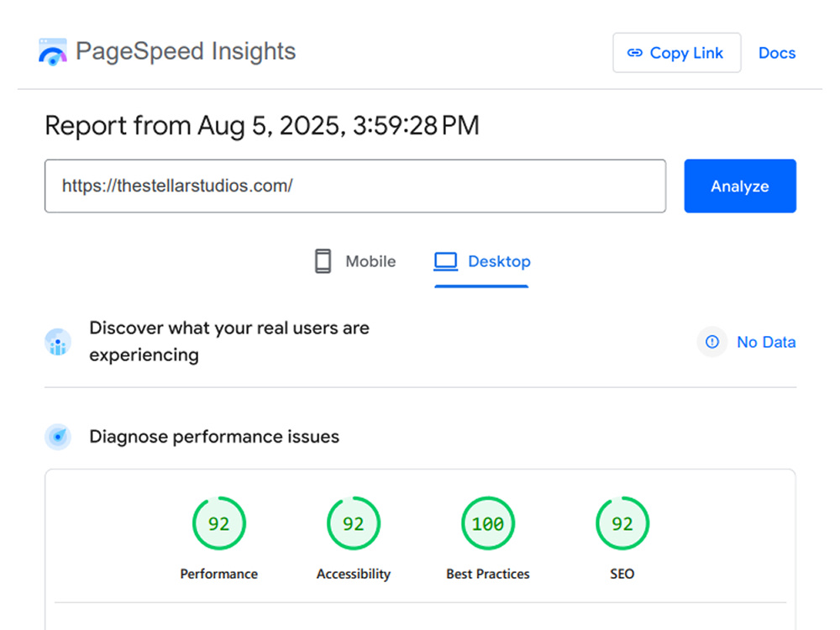Open the Docs link
Image resolution: width=840 pixels, height=630 pixels.
pos(777,53)
